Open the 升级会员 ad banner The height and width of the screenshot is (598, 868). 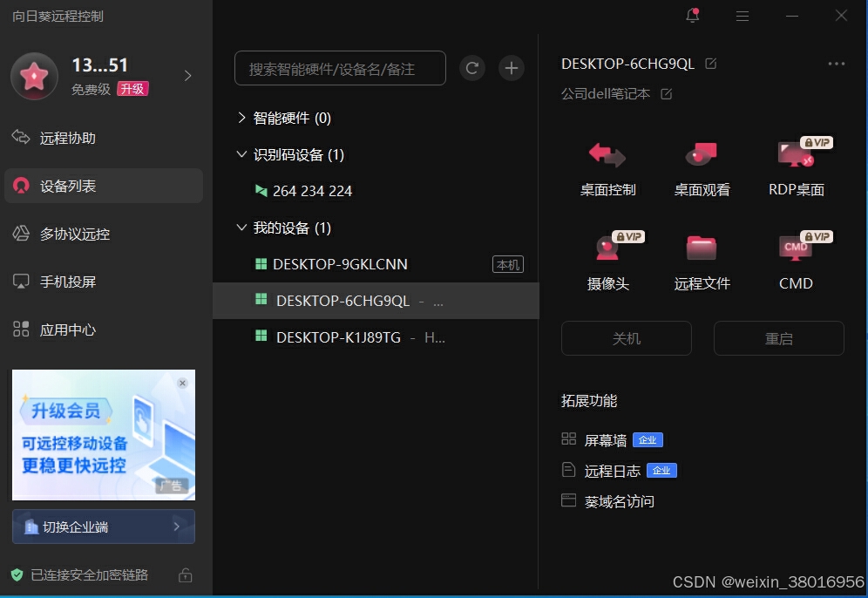(104, 435)
